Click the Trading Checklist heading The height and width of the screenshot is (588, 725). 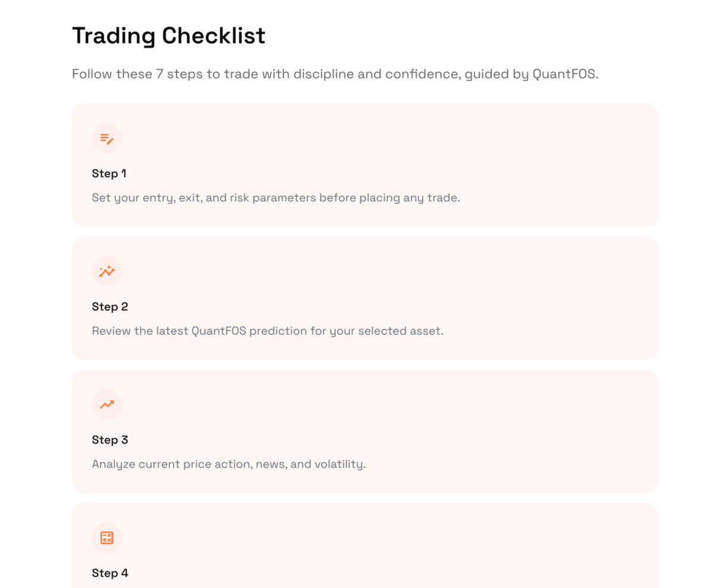click(169, 36)
